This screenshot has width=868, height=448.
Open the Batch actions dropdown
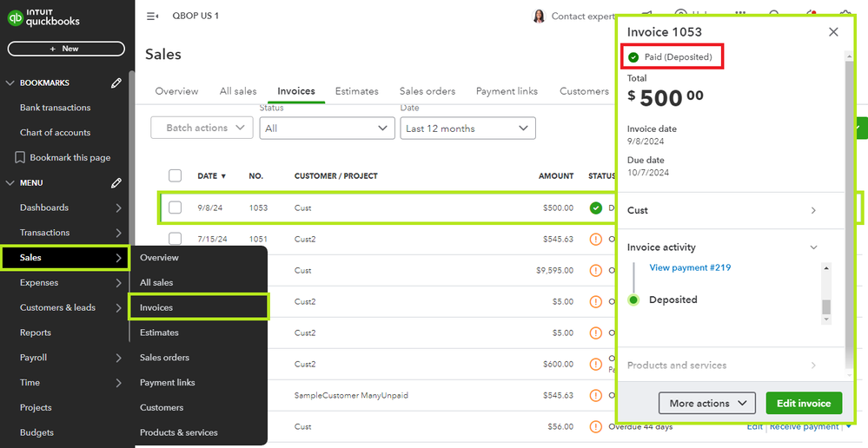tap(202, 128)
